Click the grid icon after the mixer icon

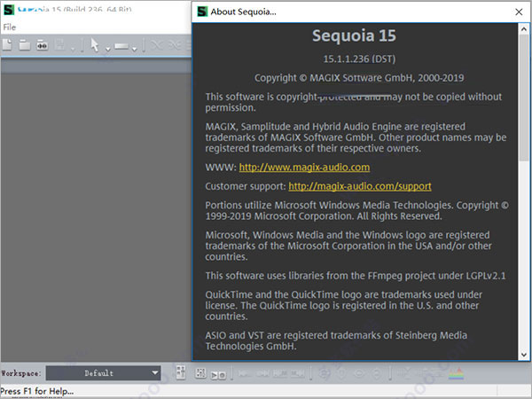[200, 373]
